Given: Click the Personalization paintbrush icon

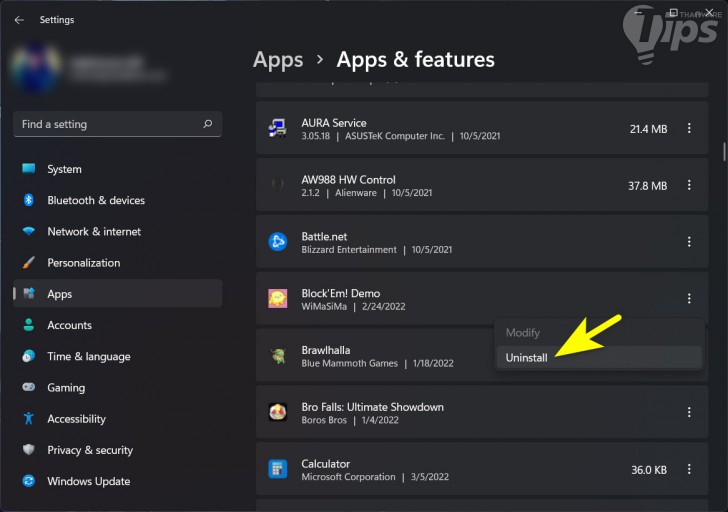Looking at the screenshot, I should click(x=29, y=262).
